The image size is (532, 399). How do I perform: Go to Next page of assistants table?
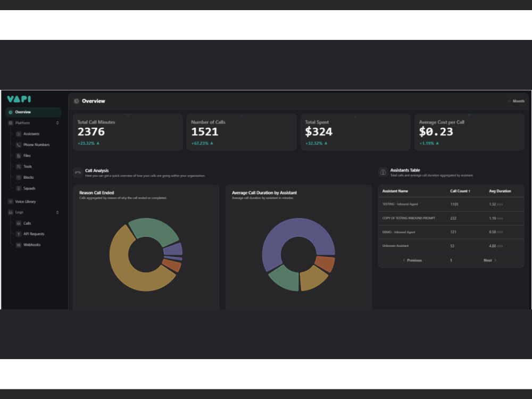click(x=489, y=260)
